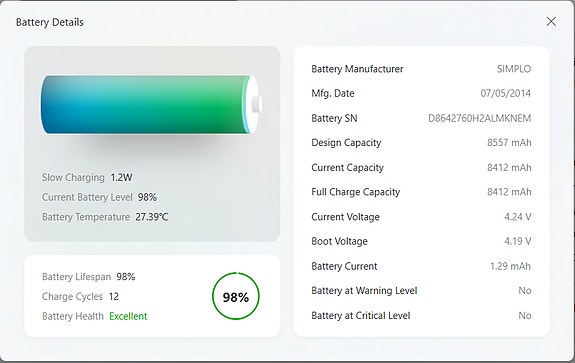Click Current Battery Level 98% value
The image size is (575, 363).
click(x=147, y=197)
